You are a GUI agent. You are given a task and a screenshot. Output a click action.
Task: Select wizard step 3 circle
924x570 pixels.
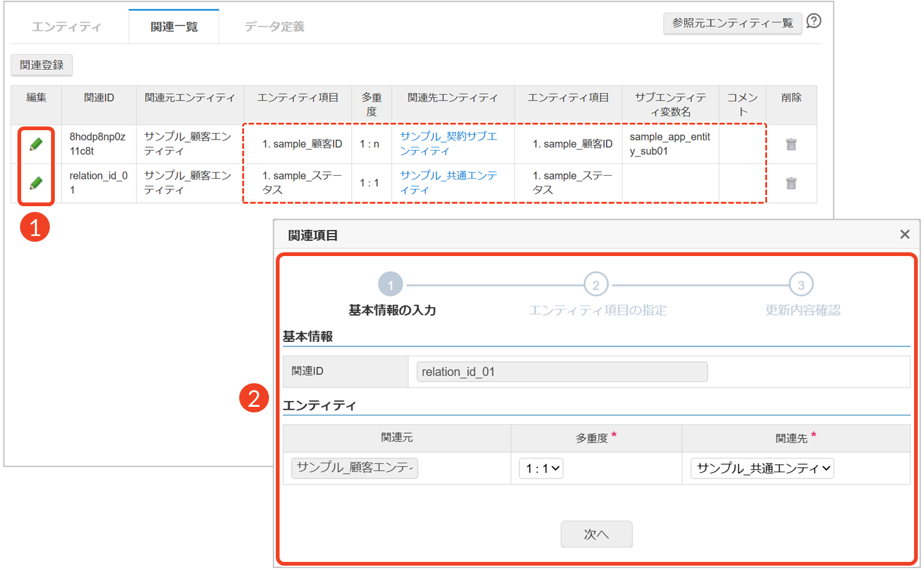801,285
